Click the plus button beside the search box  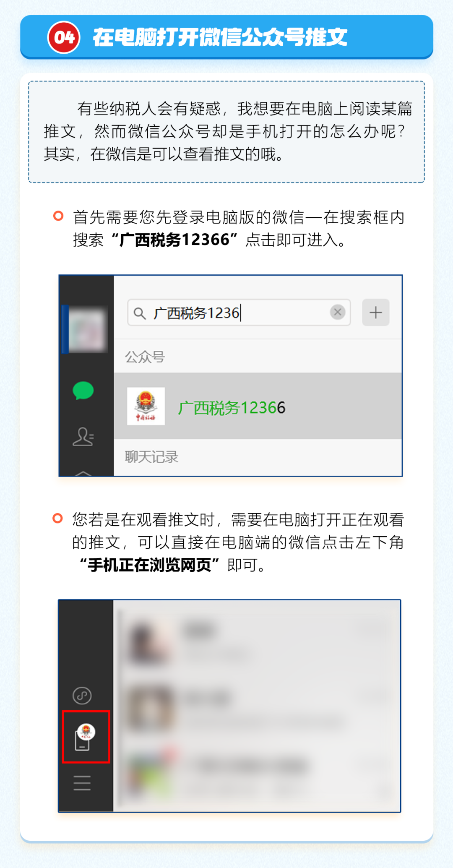pyautogui.click(x=376, y=312)
